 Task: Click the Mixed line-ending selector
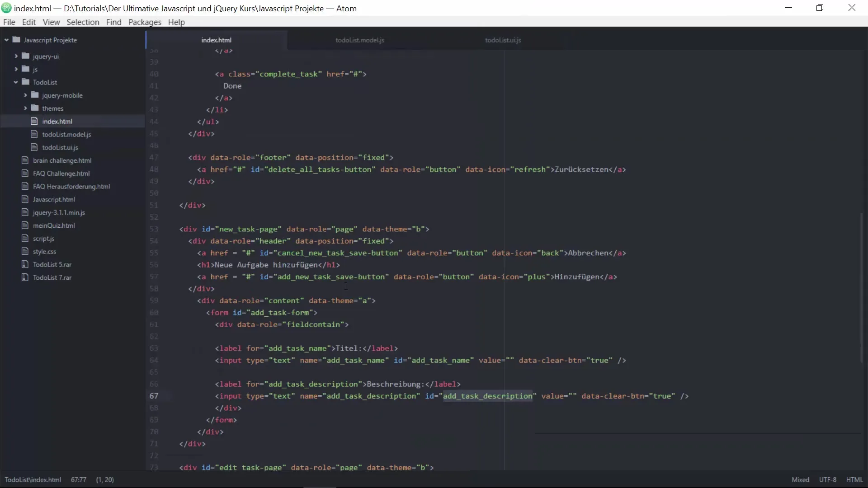(x=801, y=480)
